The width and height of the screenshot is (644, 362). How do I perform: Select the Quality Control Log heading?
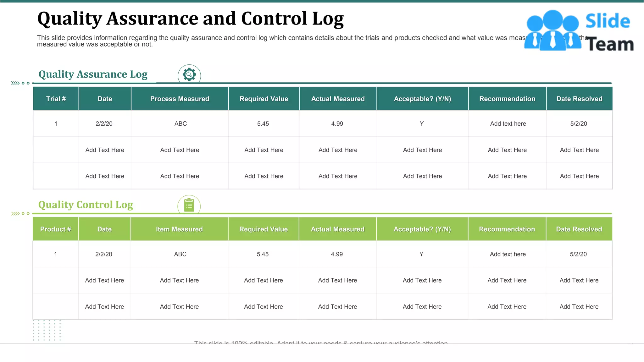(86, 205)
